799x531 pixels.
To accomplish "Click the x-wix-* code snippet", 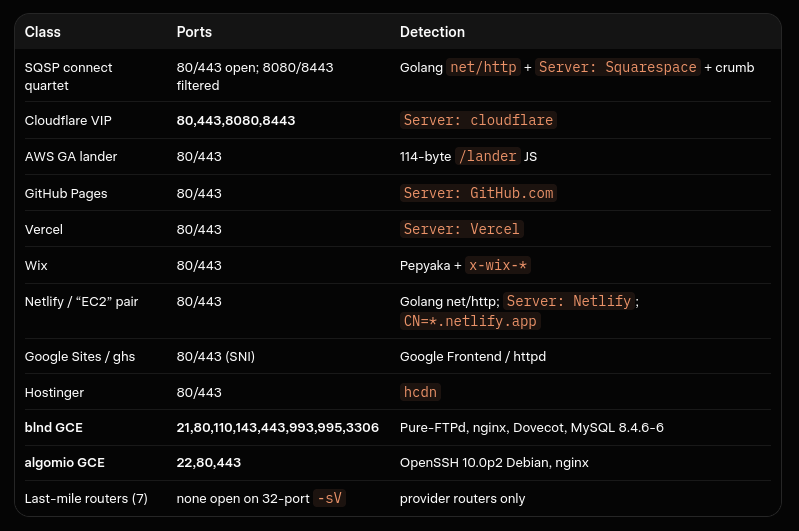I will (x=498, y=266).
